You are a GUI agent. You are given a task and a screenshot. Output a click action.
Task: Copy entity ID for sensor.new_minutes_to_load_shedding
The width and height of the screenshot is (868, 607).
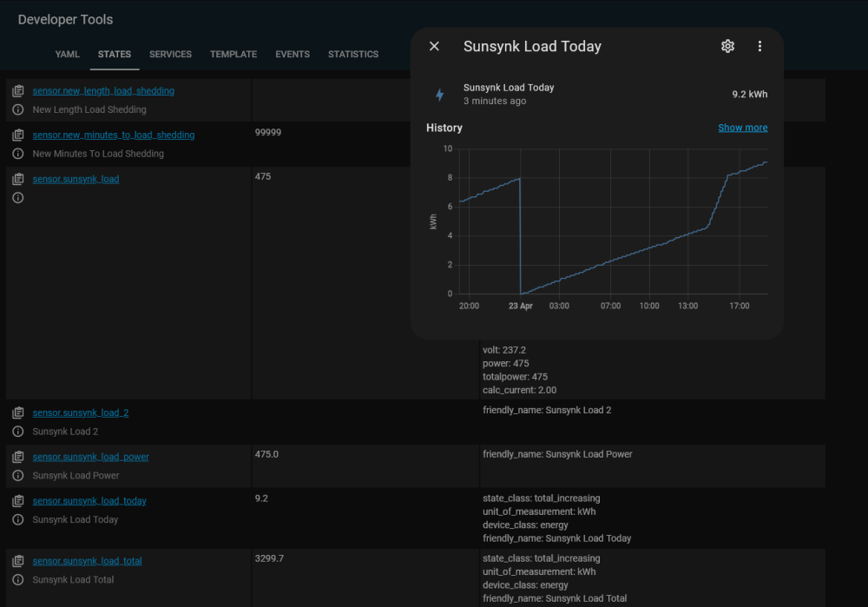point(18,135)
